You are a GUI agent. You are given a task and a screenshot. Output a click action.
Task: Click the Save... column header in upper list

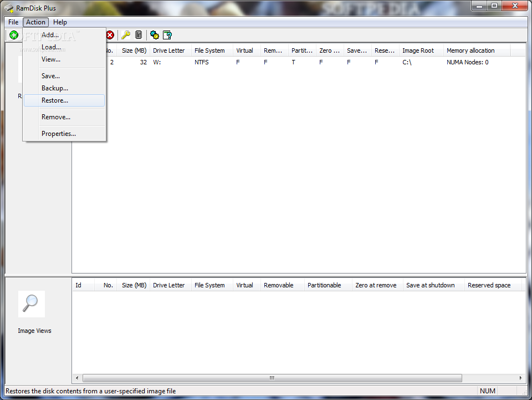point(357,50)
